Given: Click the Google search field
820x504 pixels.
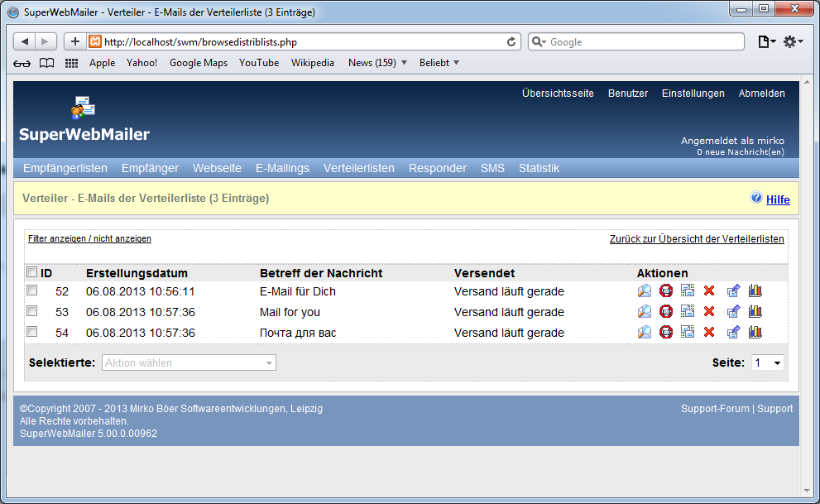Looking at the screenshot, I should coord(636,42).
